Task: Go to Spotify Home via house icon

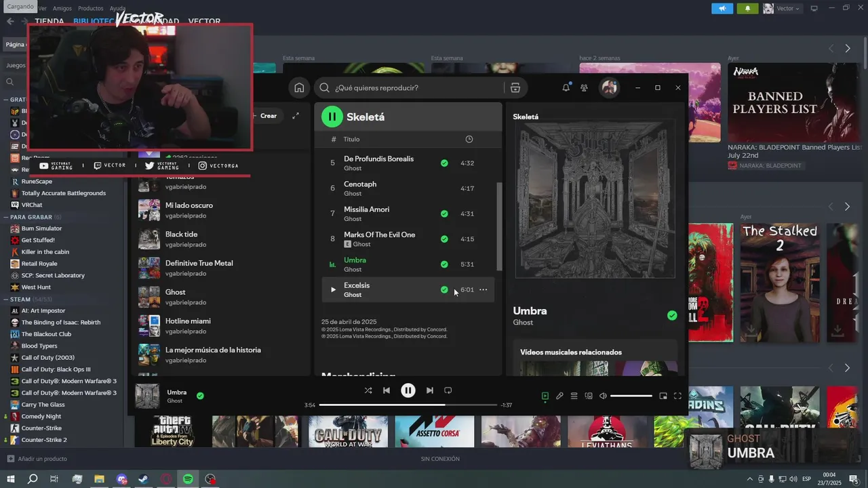Action: [x=299, y=87]
